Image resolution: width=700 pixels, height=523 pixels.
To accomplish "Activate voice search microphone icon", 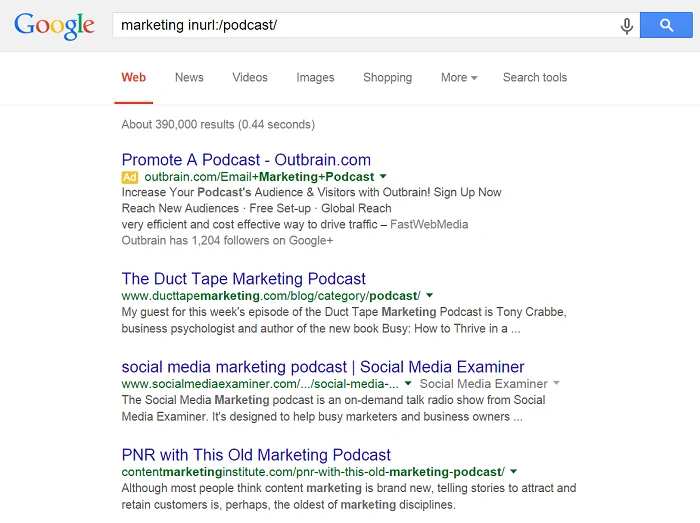I will [627, 26].
